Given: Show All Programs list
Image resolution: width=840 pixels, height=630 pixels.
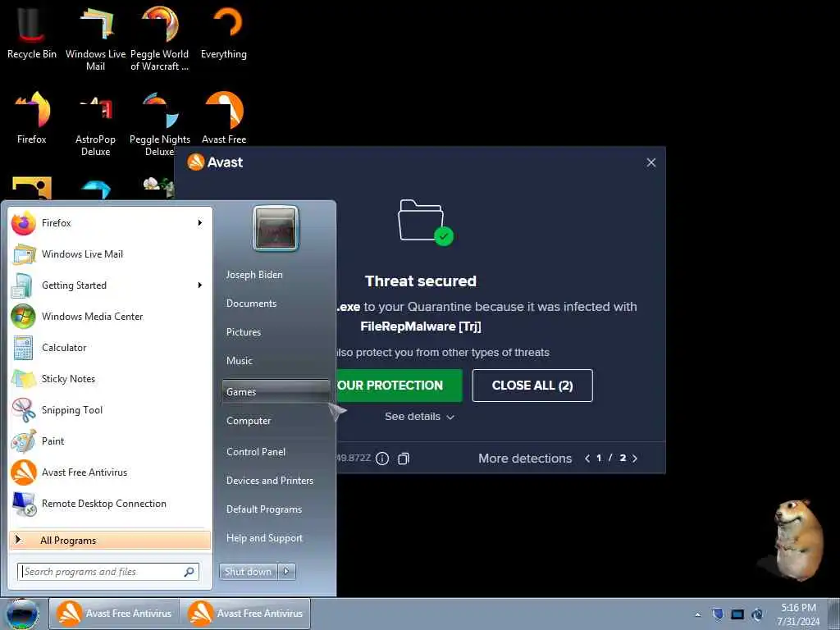Looking at the screenshot, I should [111, 540].
